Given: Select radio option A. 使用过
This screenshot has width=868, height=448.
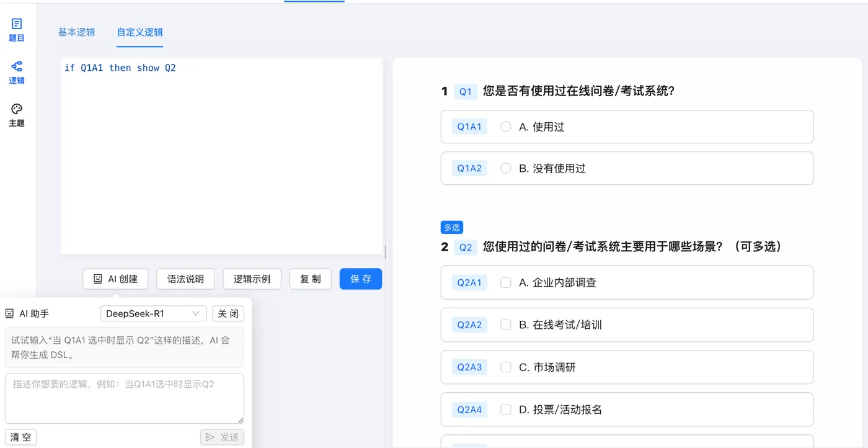Looking at the screenshot, I should (x=506, y=127).
